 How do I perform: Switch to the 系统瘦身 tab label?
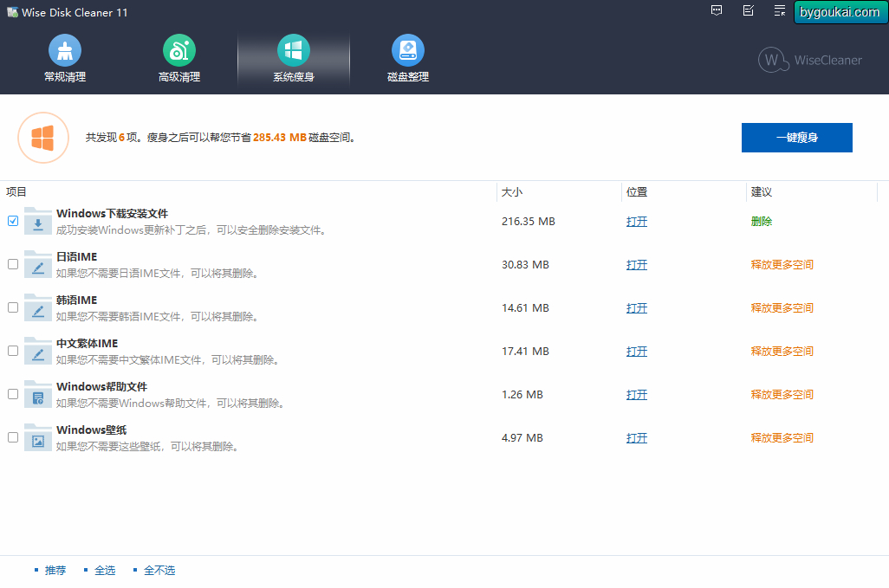click(x=293, y=77)
